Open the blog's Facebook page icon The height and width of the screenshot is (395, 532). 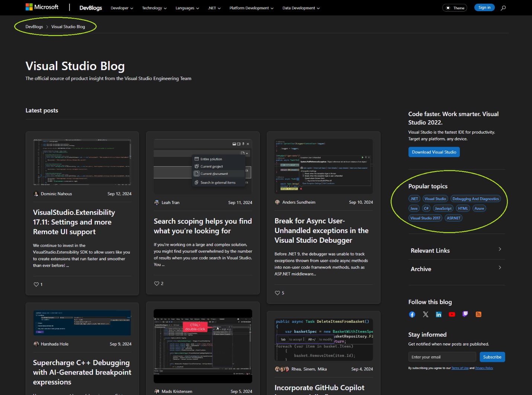pos(412,314)
